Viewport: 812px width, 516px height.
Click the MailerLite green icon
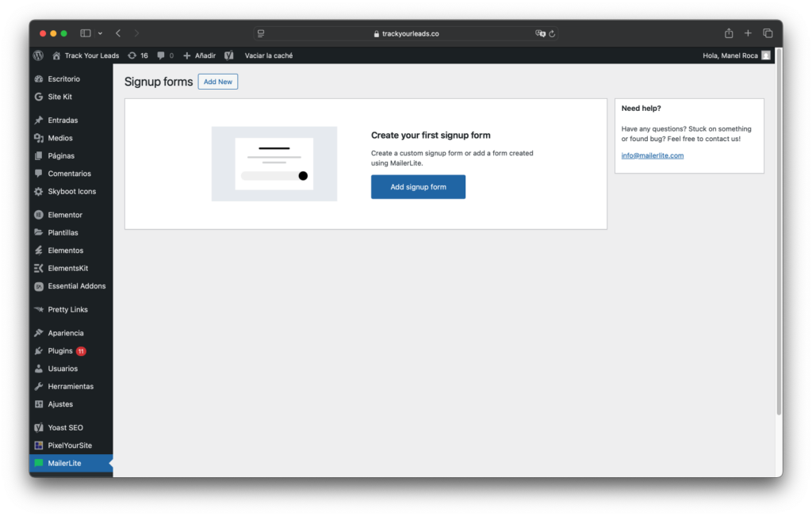point(39,463)
